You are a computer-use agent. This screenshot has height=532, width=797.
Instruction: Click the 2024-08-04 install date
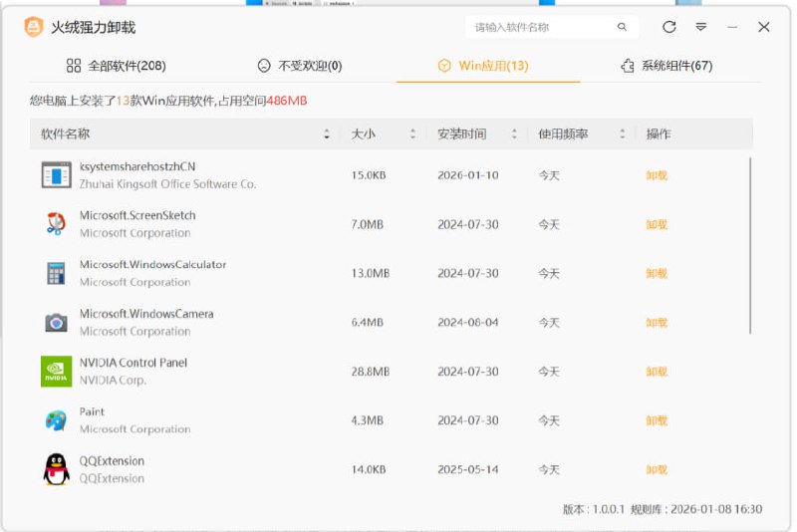tap(468, 322)
